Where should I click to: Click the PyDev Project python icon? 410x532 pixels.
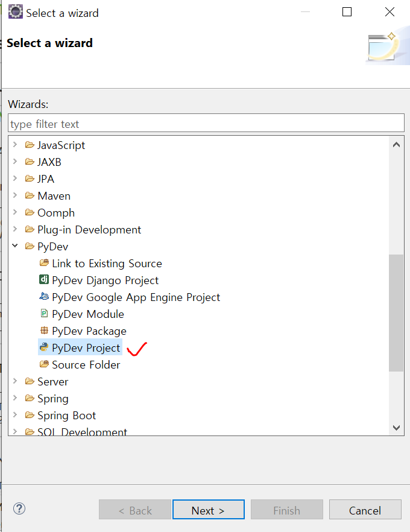[x=44, y=347]
